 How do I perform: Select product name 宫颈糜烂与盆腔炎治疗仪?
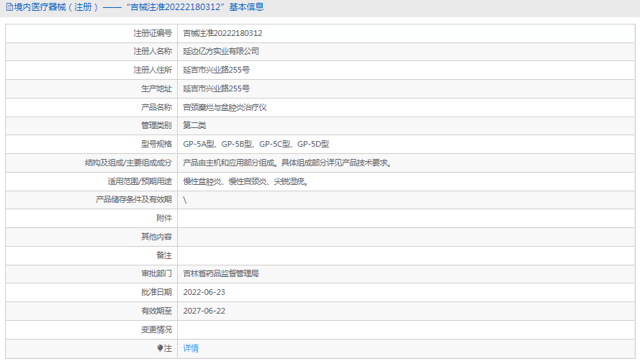point(225,107)
